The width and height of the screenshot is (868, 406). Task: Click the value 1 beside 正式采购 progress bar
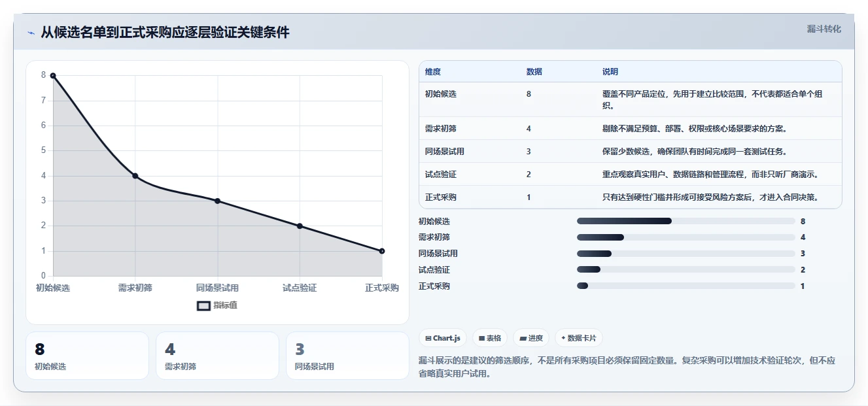tap(803, 286)
